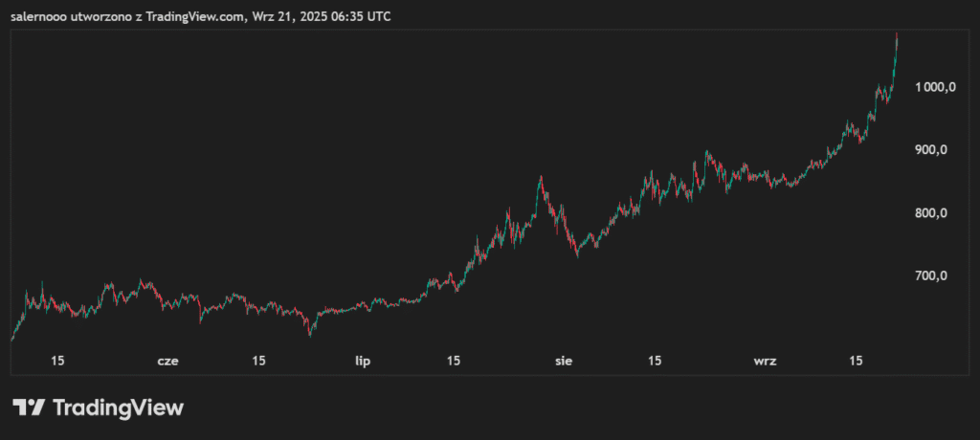The image size is (980, 440).
Task: Click the 'cze' month label on time axis
Action: pyautogui.click(x=167, y=361)
